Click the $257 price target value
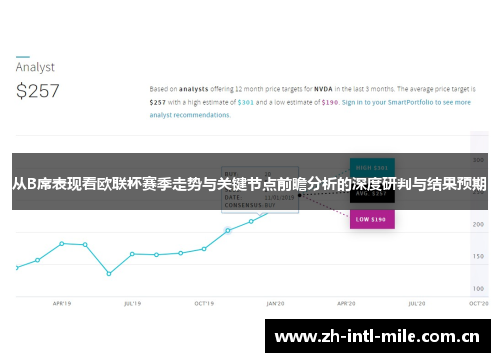 [x=38, y=91]
